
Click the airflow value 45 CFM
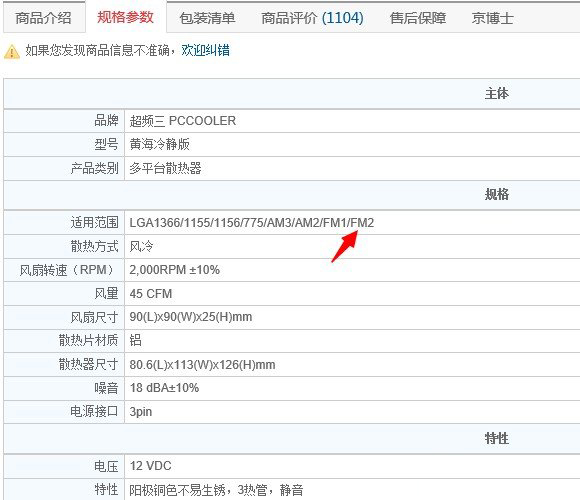click(x=151, y=294)
